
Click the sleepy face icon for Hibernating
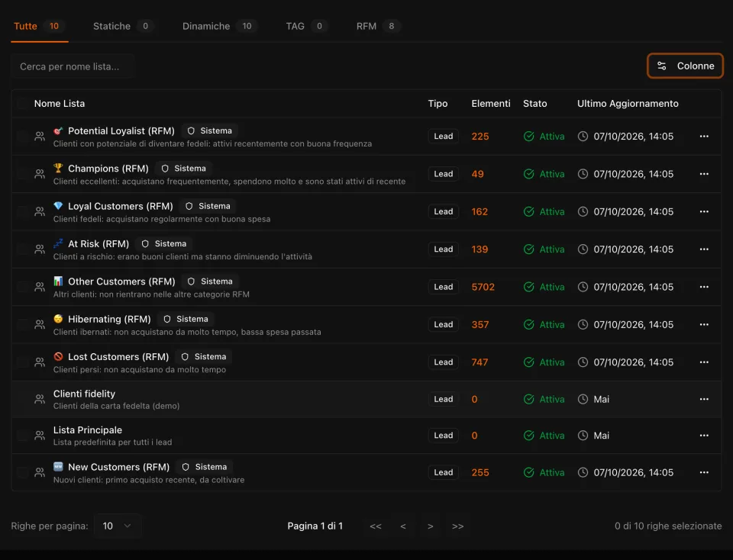click(x=58, y=319)
